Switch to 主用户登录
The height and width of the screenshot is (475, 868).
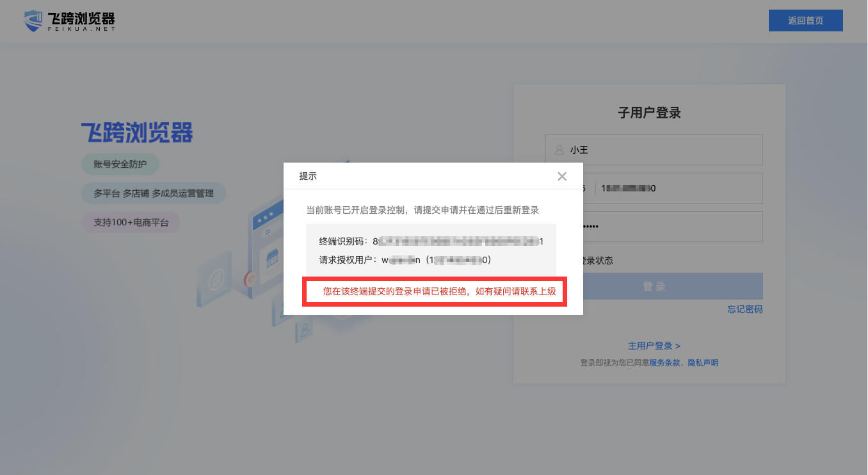654,346
